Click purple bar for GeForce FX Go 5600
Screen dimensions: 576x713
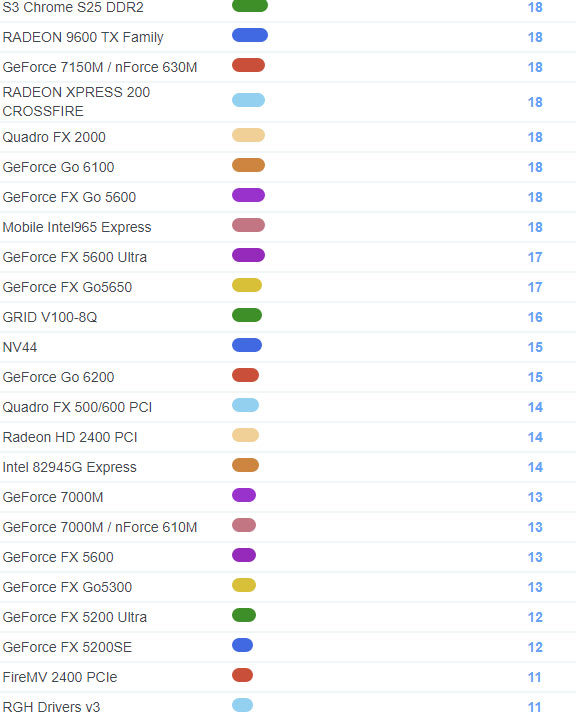pos(248,195)
